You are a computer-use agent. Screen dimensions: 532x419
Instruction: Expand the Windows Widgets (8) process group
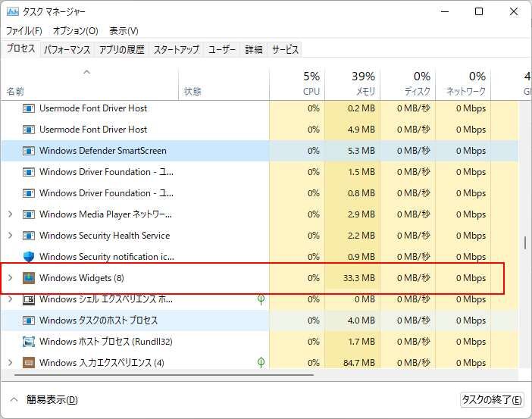pos(10,278)
